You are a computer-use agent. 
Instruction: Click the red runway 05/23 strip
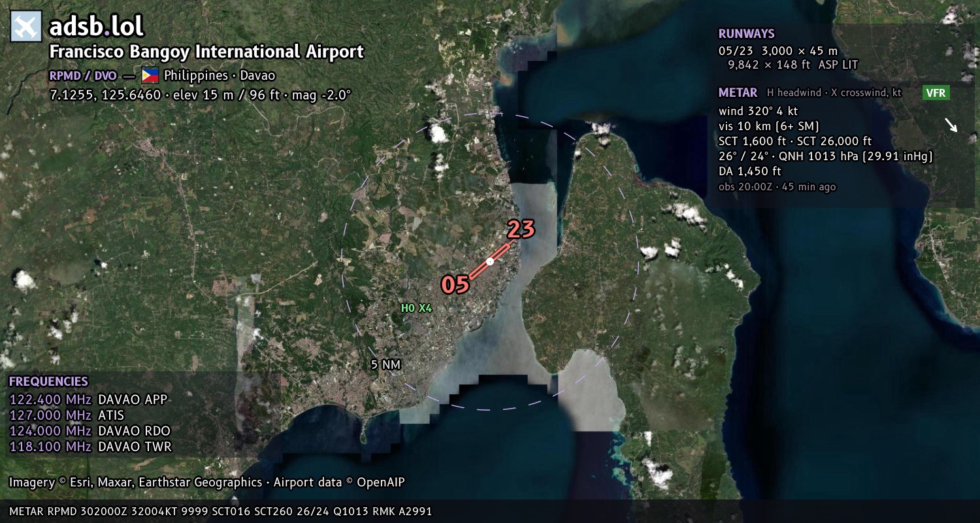click(490, 261)
